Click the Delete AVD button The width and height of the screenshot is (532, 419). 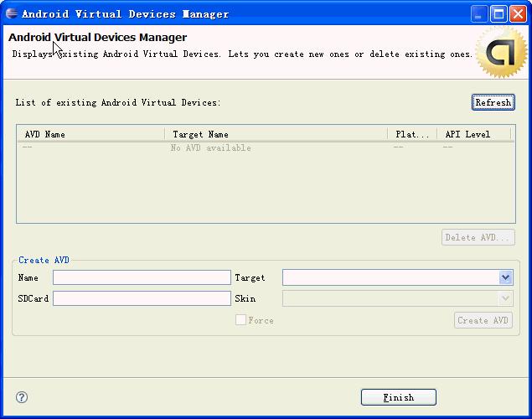pos(478,237)
